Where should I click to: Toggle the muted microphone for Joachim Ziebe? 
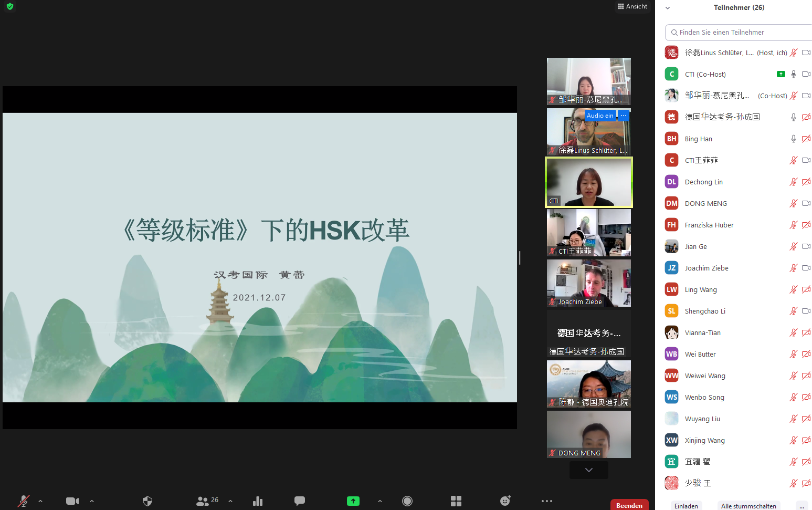[x=794, y=268]
